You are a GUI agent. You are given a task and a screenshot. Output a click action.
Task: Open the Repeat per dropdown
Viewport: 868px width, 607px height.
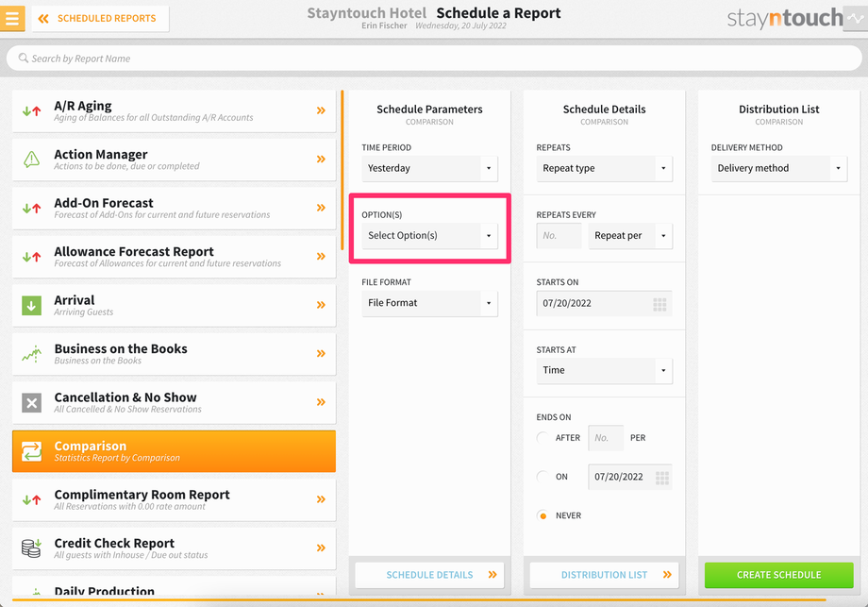630,236
